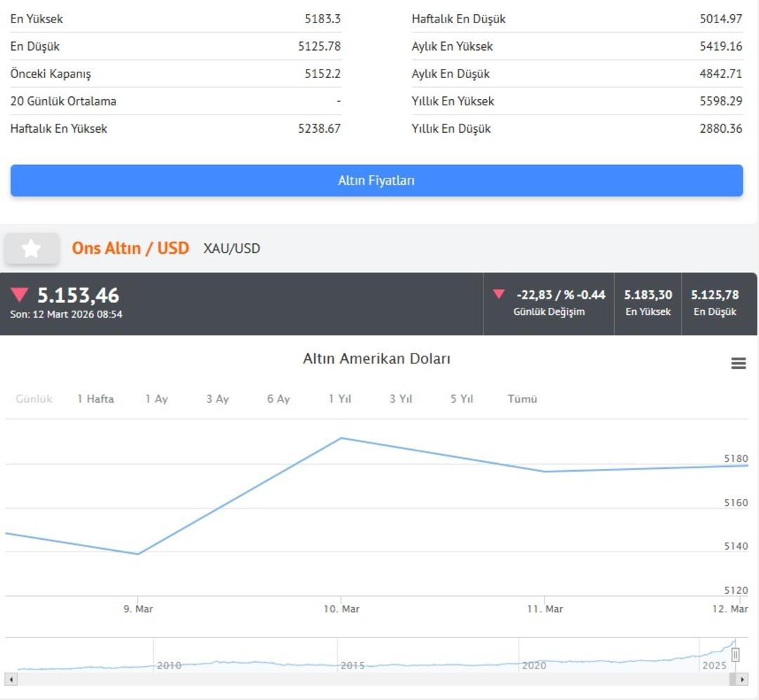Switch chart to 1 Ay range
This screenshot has width=759, height=700.
(156, 398)
